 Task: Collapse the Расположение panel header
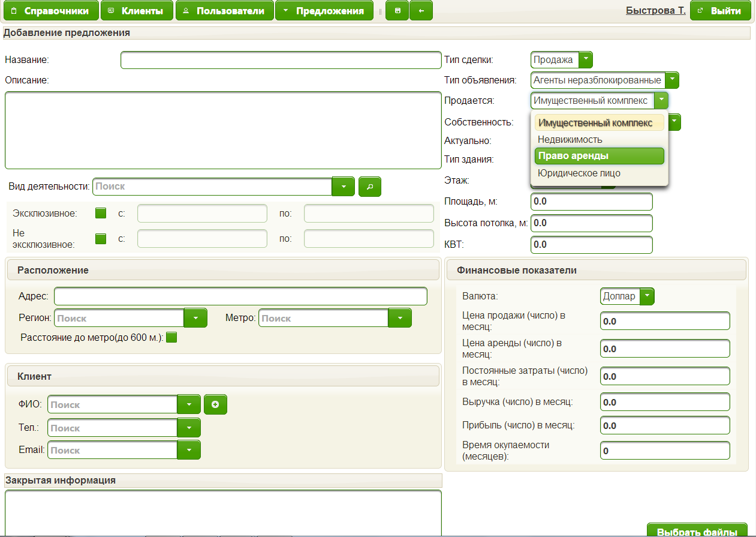tap(223, 270)
